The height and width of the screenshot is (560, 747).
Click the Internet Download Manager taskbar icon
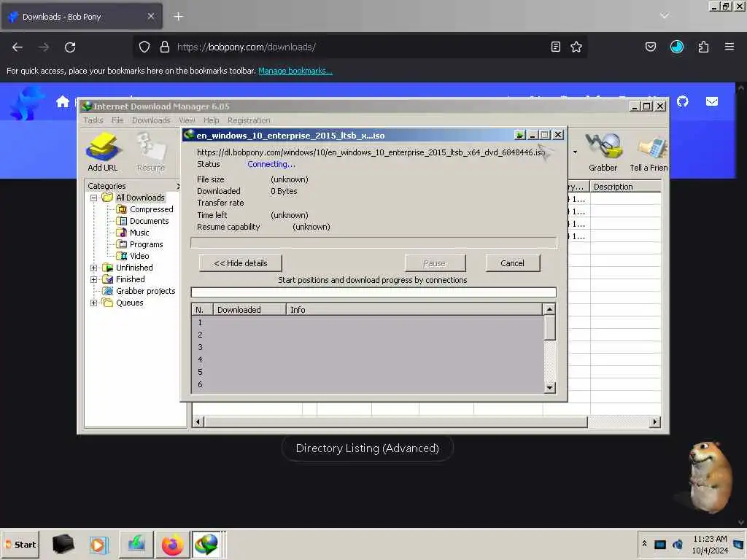206,544
